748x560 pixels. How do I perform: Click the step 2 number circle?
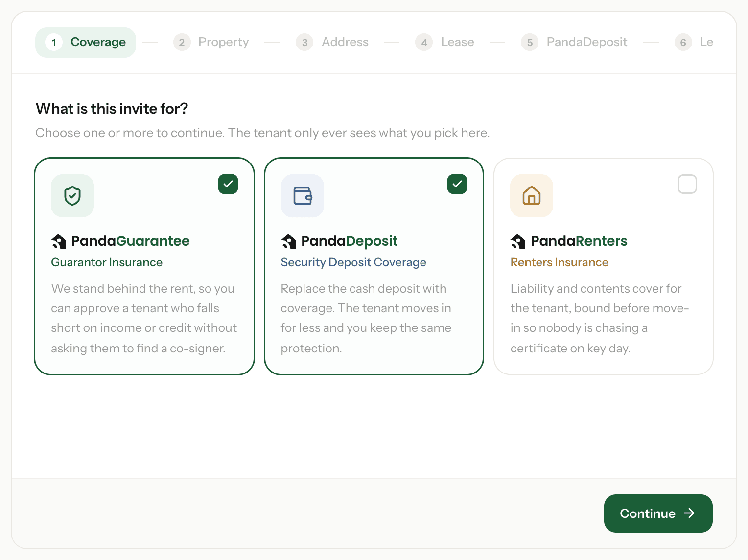[182, 43]
